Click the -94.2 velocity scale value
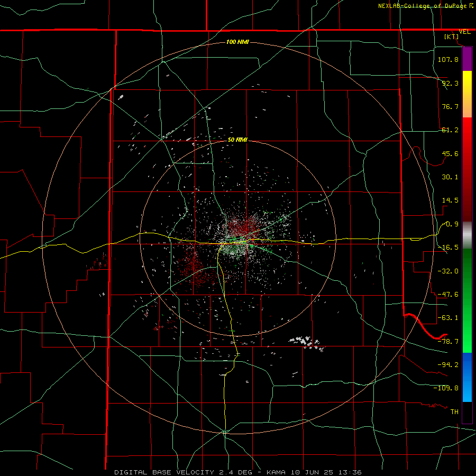The image size is (476, 476). pos(448,365)
